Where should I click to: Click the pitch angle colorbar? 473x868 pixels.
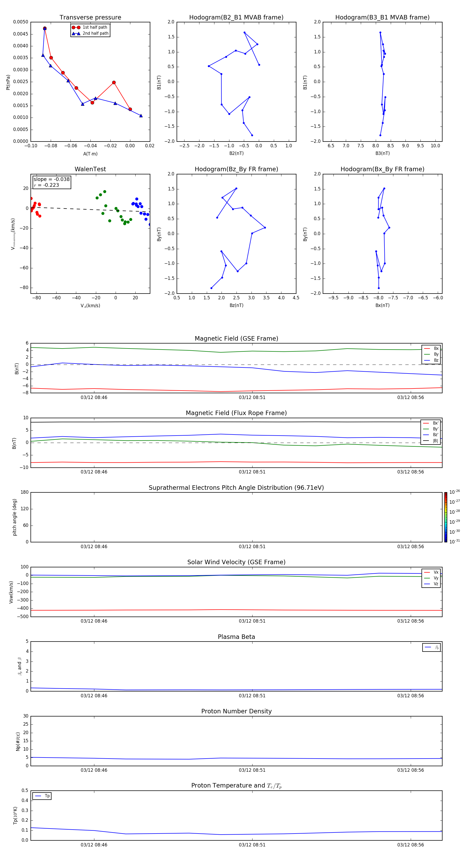click(446, 517)
